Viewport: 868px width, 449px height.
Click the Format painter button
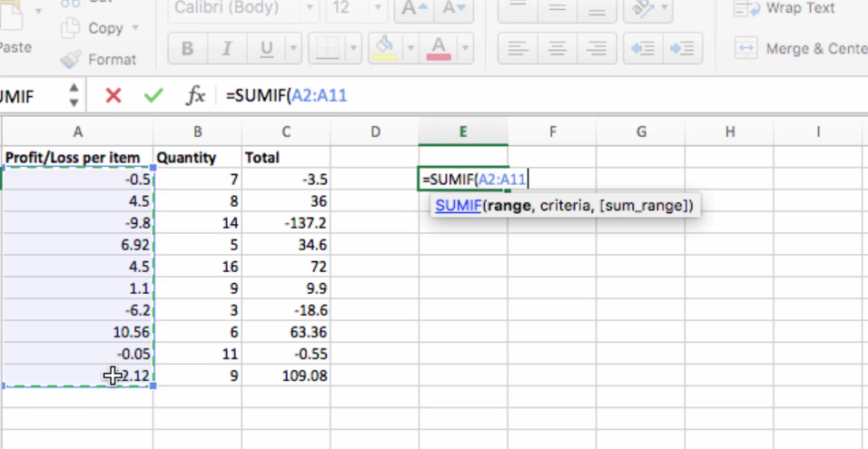[x=99, y=59]
